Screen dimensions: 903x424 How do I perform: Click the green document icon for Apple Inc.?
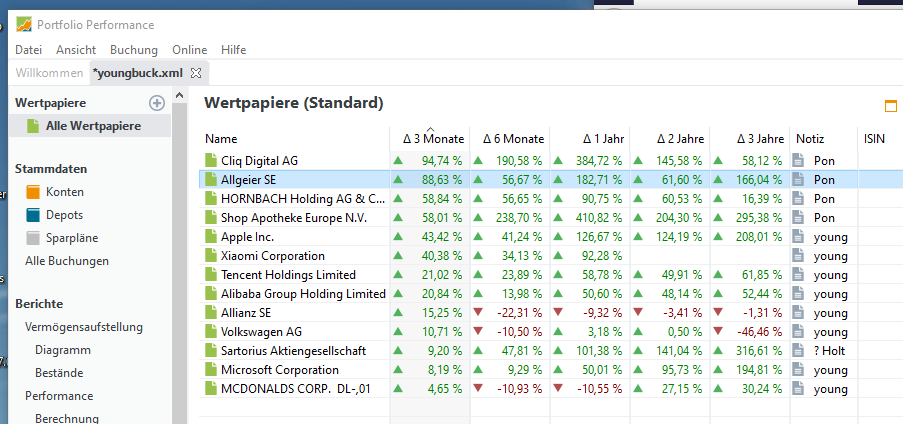click(x=211, y=237)
